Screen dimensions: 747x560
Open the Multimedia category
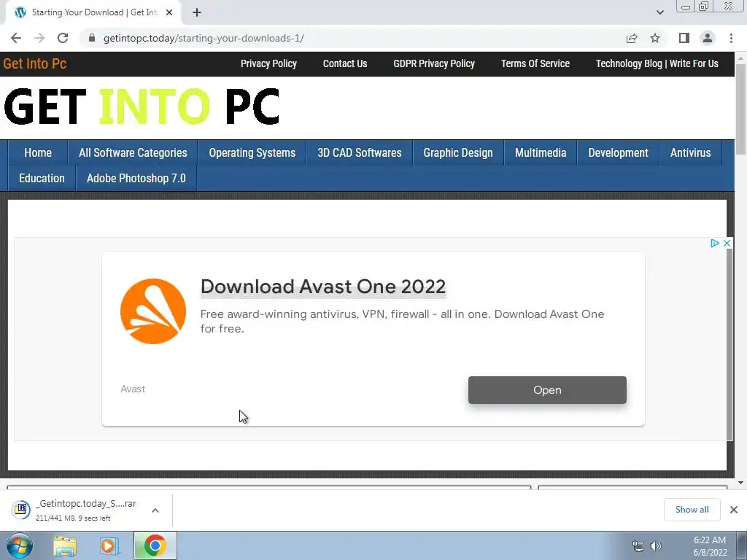click(x=541, y=153)
